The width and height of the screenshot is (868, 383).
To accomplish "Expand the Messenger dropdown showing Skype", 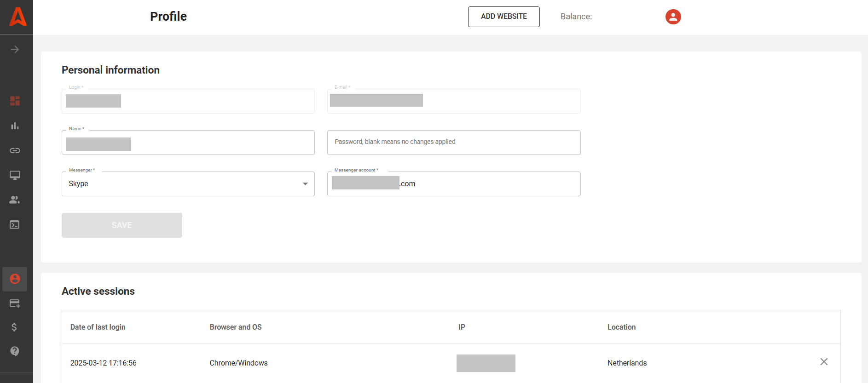I will [188, 184].
